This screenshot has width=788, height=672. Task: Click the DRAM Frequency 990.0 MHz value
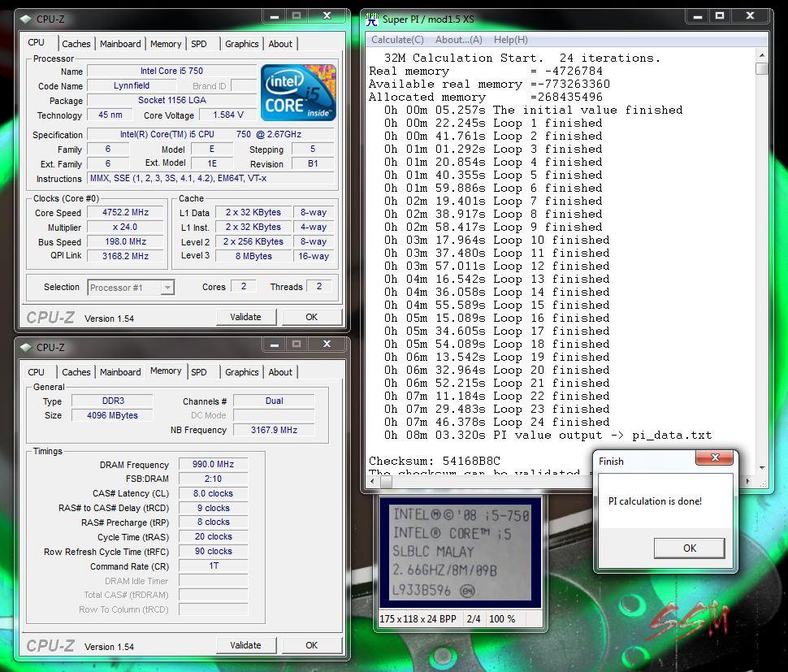[213, 465]
